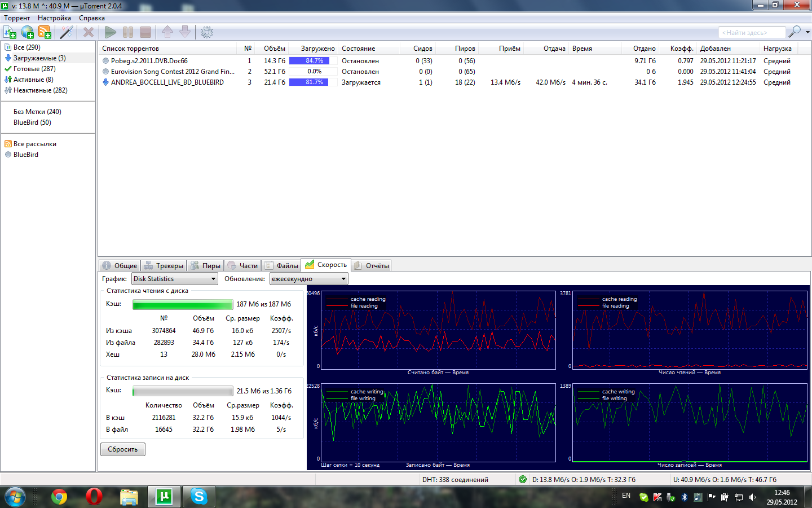812x508 pixels.
Task: Click green network status icon in status bar
Action: pos(523,479)
